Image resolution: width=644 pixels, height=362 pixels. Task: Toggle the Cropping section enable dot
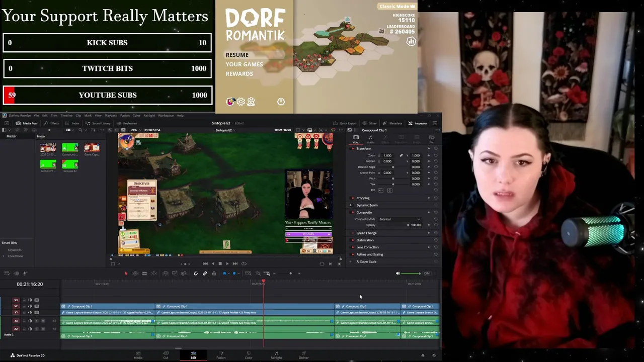(x=352, y=198)
